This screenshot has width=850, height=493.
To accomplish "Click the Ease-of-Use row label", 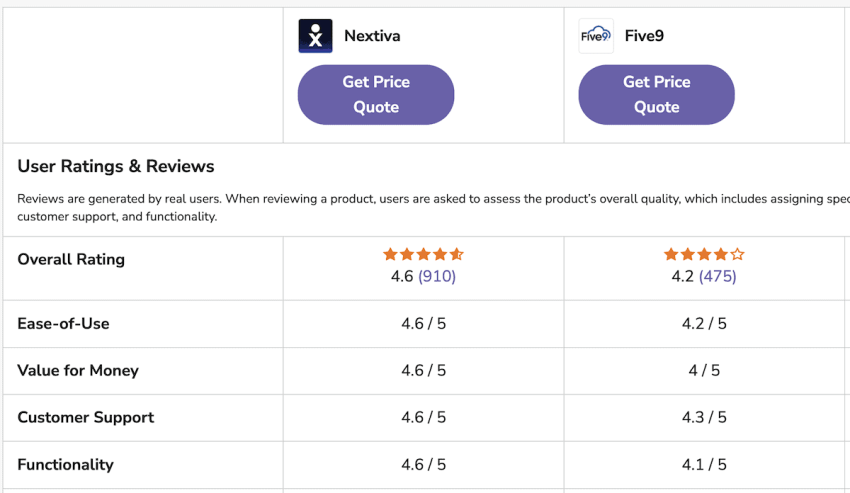I will 63,324.
